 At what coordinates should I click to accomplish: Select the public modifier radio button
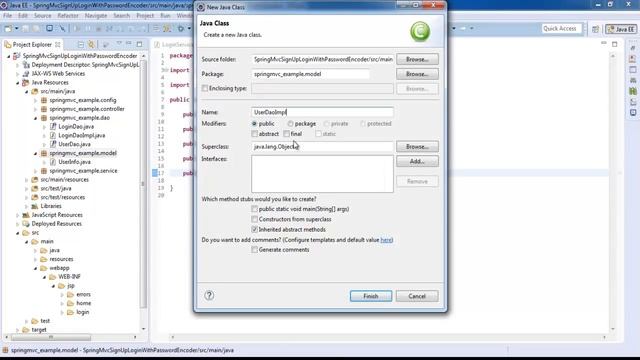coord(254,124)
